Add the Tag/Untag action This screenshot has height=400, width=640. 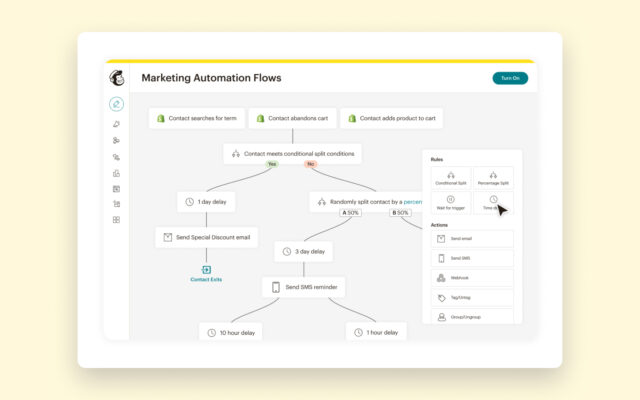(x=472, y=298)
